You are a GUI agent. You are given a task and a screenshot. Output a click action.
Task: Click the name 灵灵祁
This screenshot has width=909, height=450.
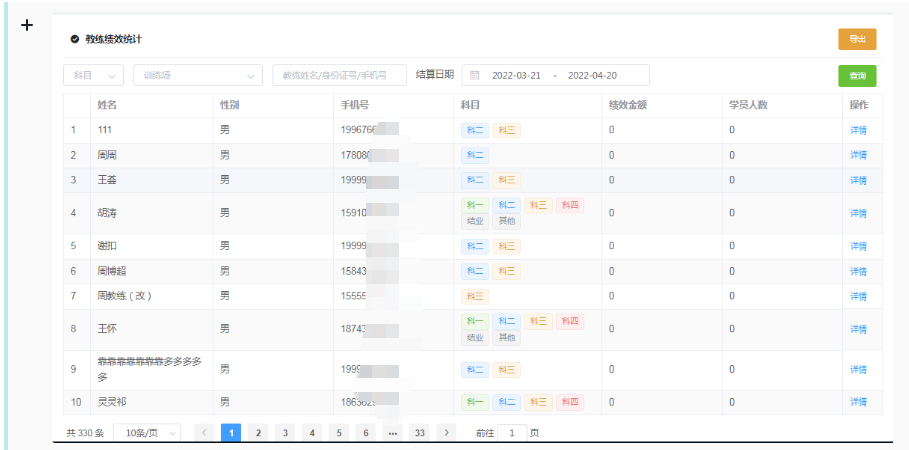point(112,402)
